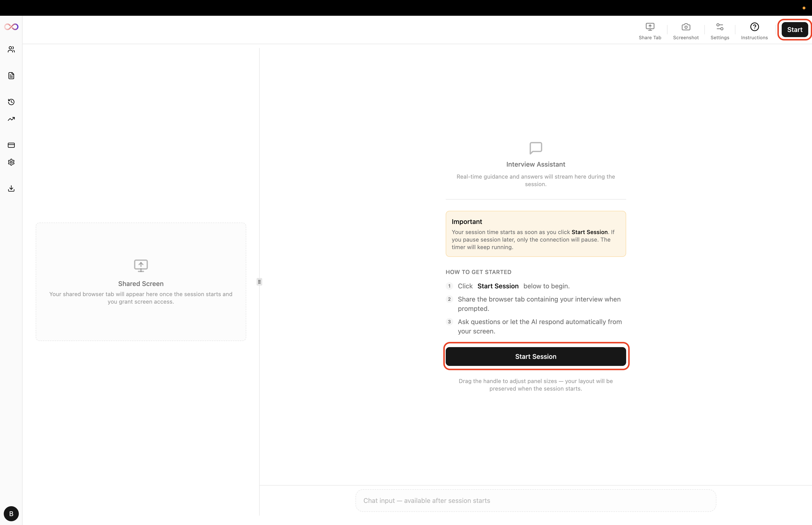Open the billing card icon
This screenshot has width=812, height=525.
[x=11, y=145]
